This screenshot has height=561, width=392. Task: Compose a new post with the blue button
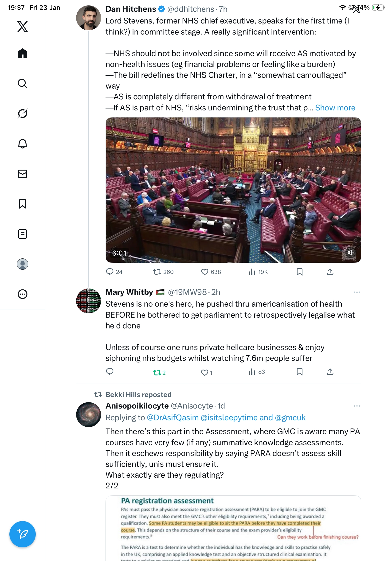[23, 534]
